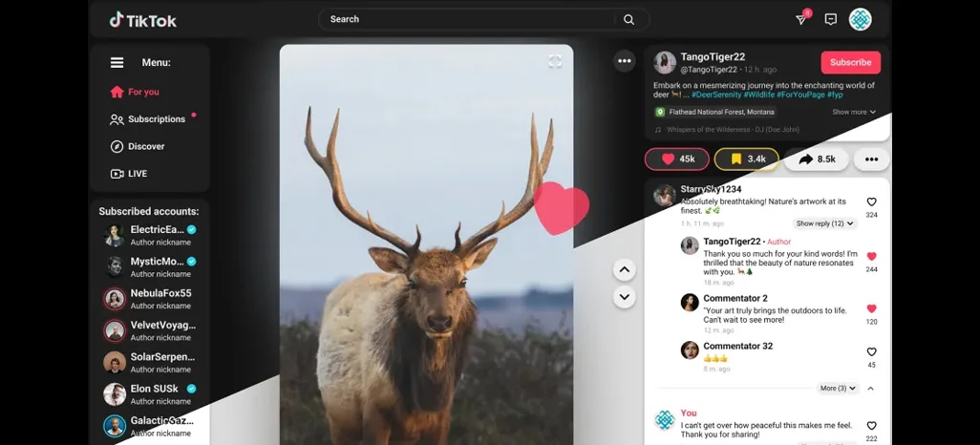Enter fullscreen on the video

pos(555,60)
